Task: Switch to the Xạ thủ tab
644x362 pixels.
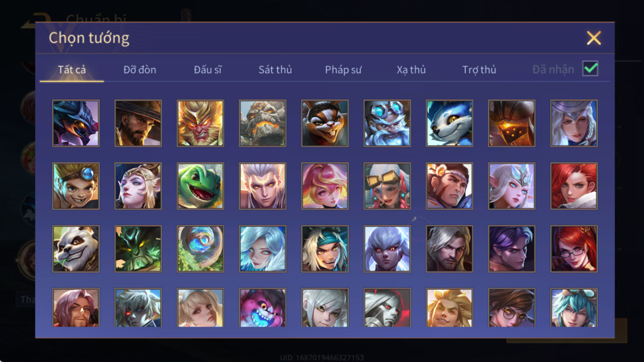Action: pyautogui.click(x=411, y=70)
